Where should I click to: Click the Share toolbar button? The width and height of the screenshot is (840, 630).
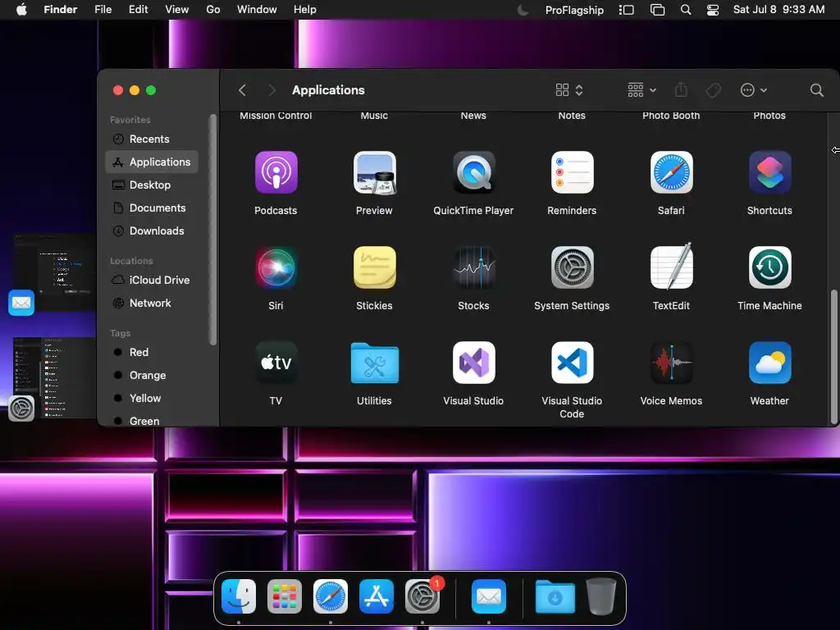681,89
